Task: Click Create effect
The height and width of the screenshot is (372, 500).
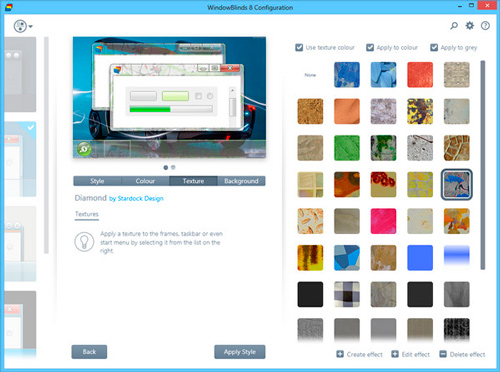Action: point(359,354)
